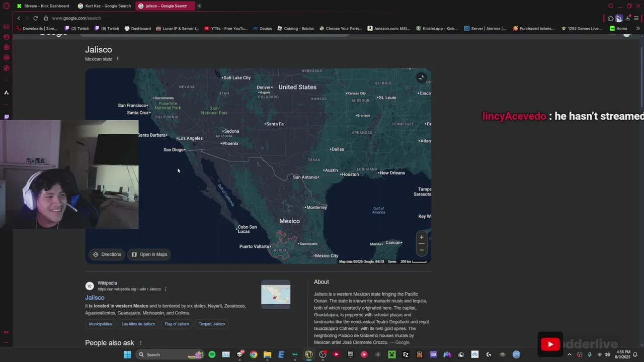The height and width of the screenshot is (362, 644).
Task: Launch Spotify from the taskbar
Action: point(212,354)
